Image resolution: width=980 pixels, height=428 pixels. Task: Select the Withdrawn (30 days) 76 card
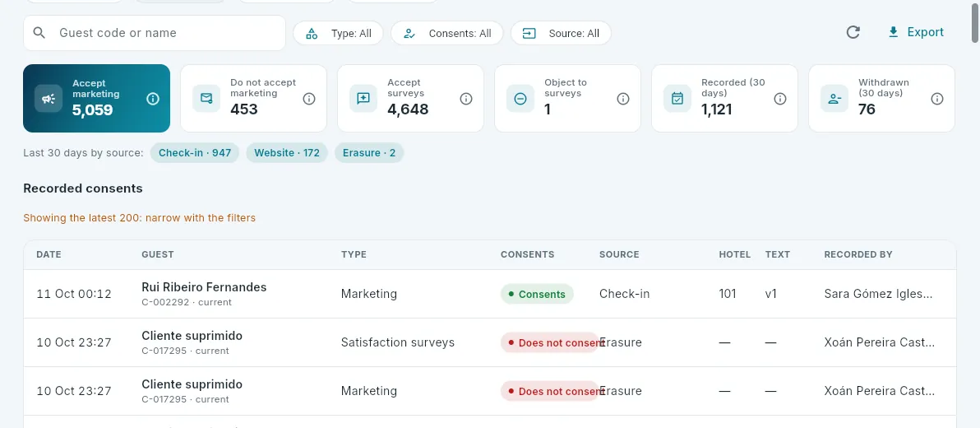click(x=881, y=98)
